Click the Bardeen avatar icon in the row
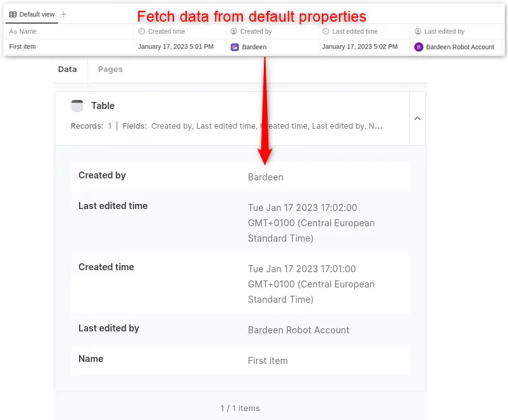The image size is (508, 420). [x=235, y=47]
